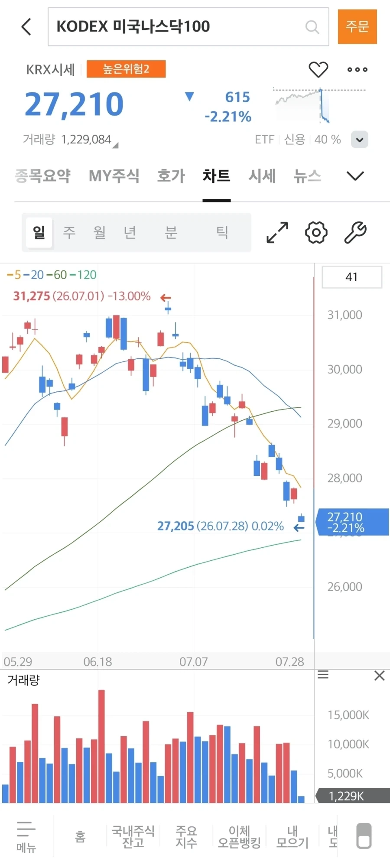
Task: Expand more tabs chevron after 뉴스
Action: click(355, 176)
